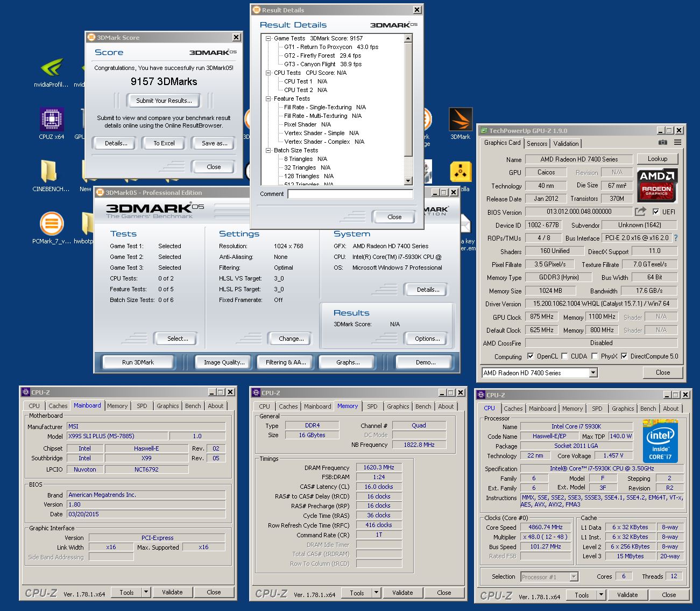Viewport: 700px width, 611px height.
Task: Click Graphs button in 3DMark05
Action: [x=348, y=362]
